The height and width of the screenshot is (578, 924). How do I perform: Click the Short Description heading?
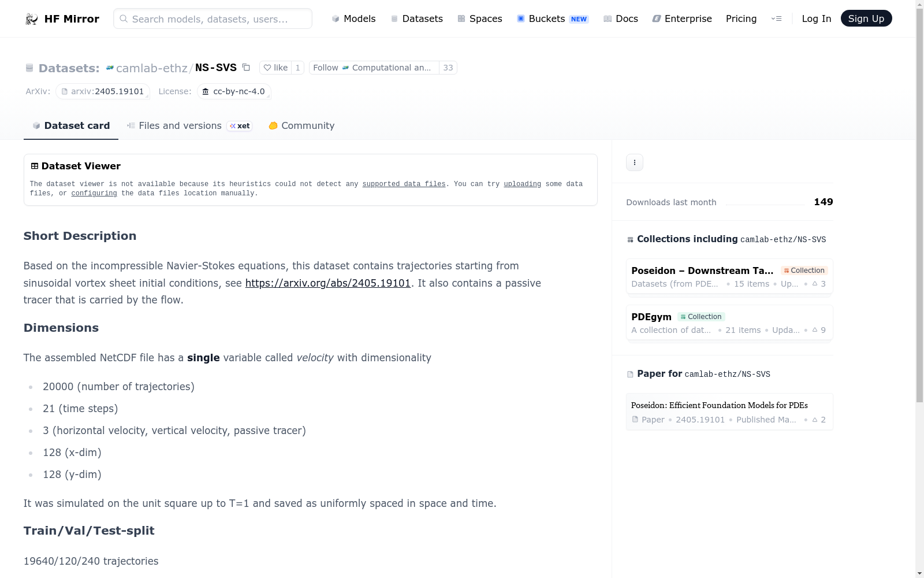[80, 236]
